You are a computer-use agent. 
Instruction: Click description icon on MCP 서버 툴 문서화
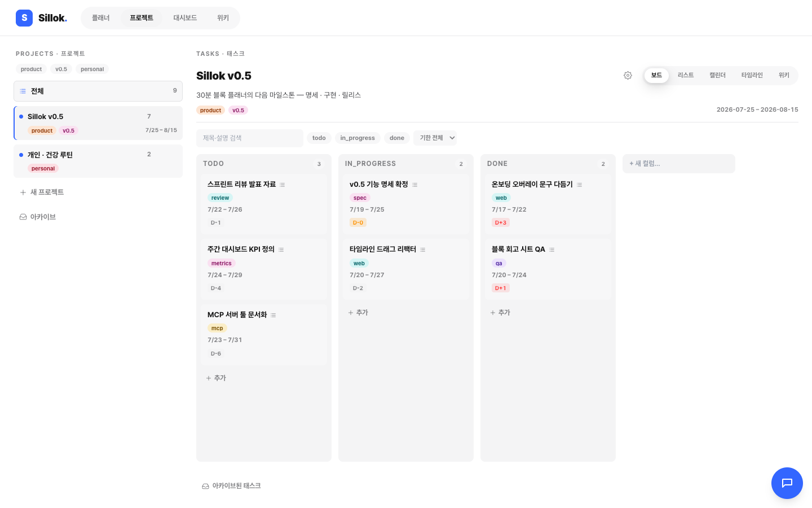point(273,315)
